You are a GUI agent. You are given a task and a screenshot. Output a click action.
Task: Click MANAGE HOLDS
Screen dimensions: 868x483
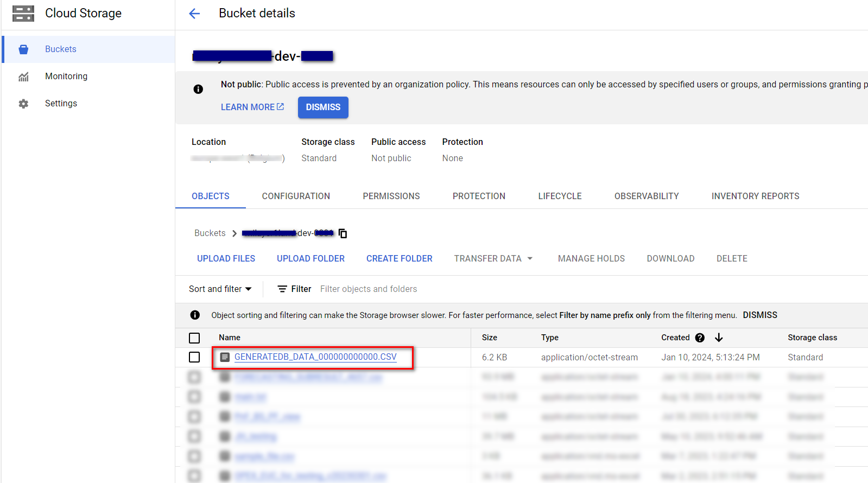coord(591,259)
